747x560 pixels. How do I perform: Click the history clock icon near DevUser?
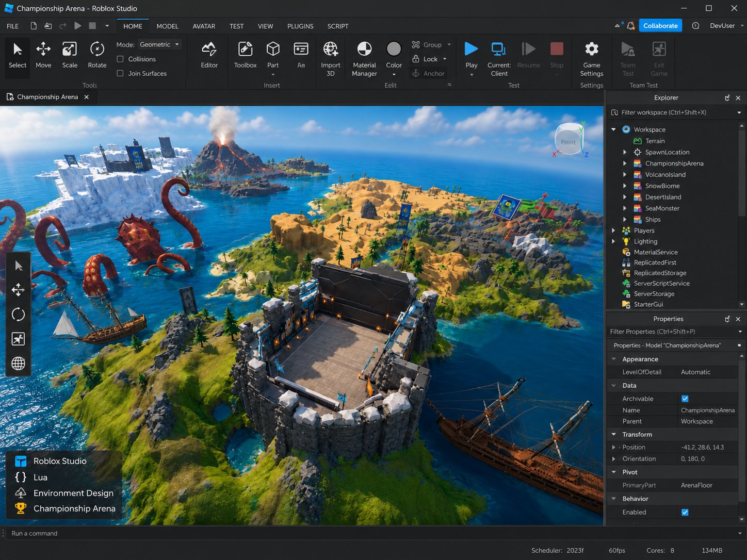coord(695,26)
